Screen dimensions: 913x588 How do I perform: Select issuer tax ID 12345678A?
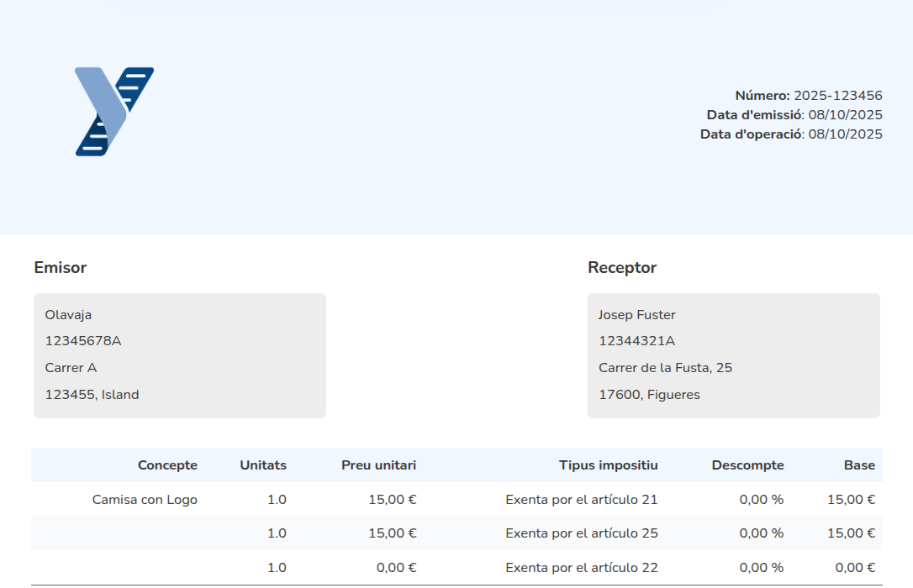pyautogui.click(x=83, y=341)
